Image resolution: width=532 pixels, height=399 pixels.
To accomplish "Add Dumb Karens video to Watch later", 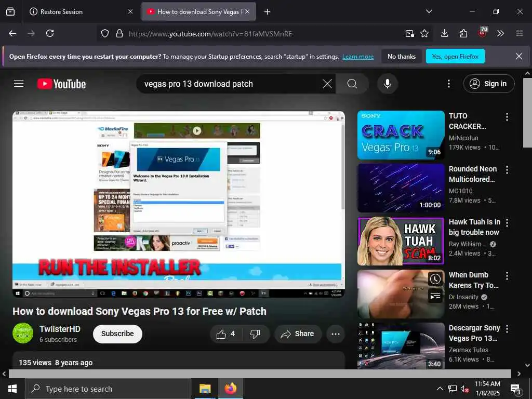I will point(435,279).
